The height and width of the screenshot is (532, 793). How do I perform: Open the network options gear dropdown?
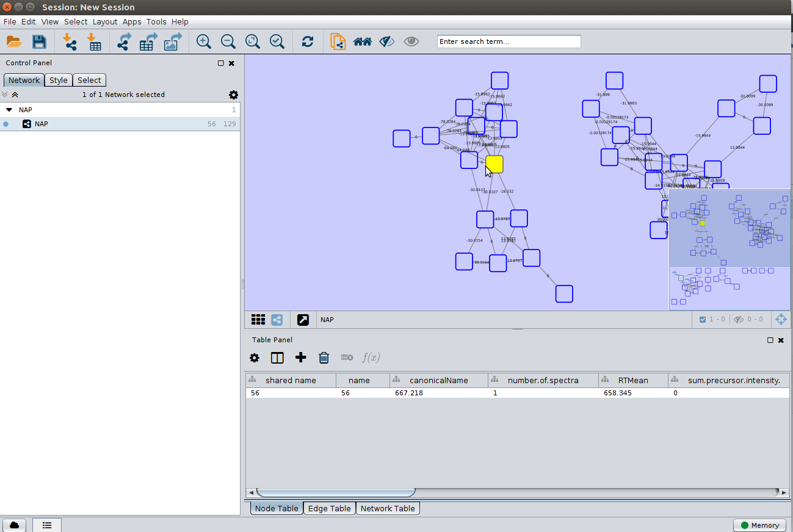(233, 95)
